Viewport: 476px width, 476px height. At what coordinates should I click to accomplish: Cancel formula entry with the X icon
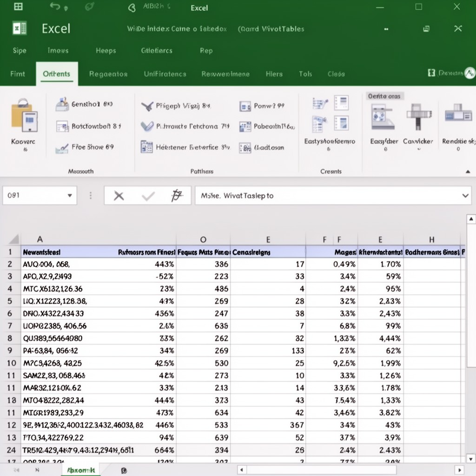[x=119, y=196]
